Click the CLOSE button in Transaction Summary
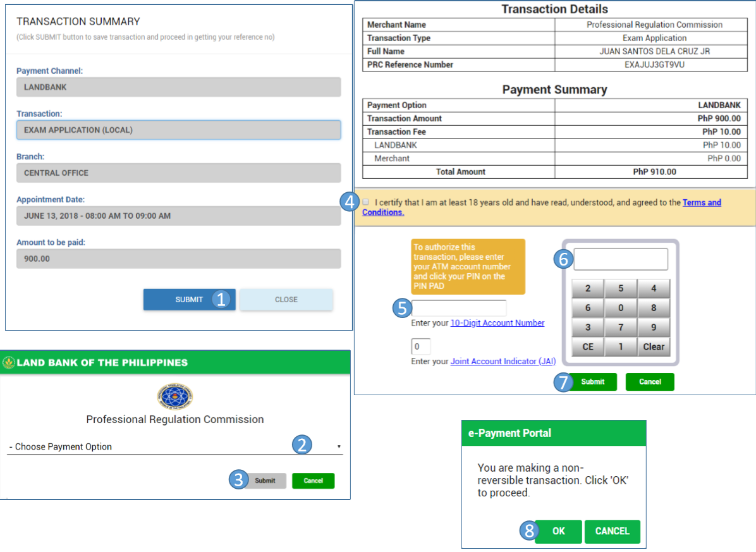The height and width of the screenshot is (552, 756). pos(286,299)
